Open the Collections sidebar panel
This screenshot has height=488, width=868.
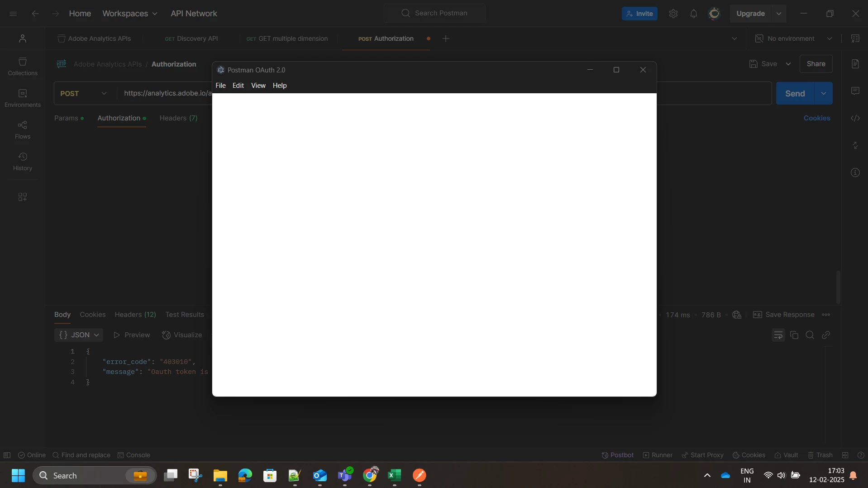click(23, 66)
